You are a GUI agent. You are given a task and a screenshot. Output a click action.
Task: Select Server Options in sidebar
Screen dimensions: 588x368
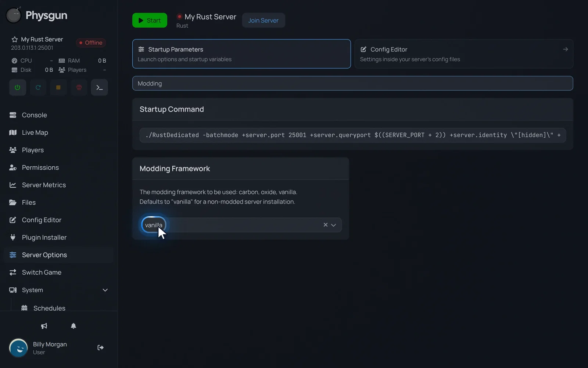(59, 255)
